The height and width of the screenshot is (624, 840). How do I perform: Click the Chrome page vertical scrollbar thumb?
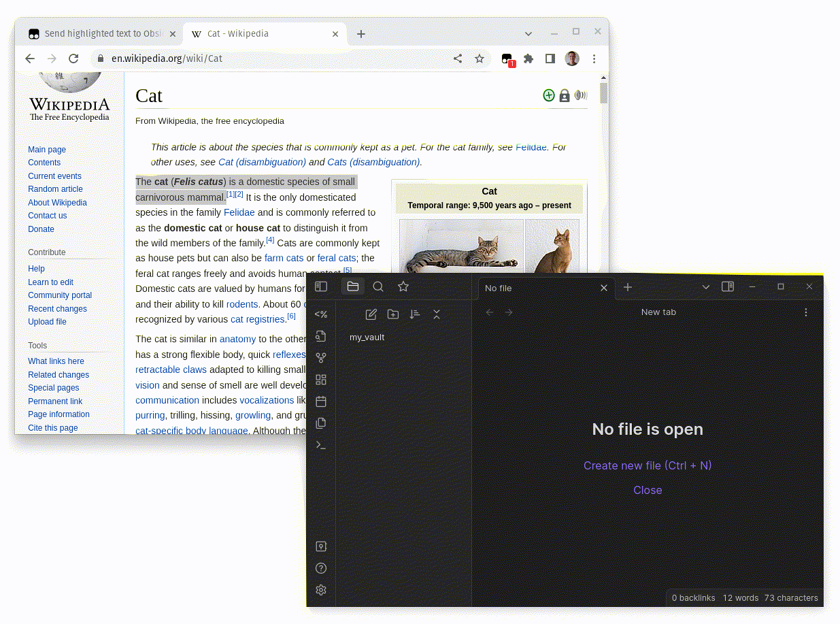(603, 93)
